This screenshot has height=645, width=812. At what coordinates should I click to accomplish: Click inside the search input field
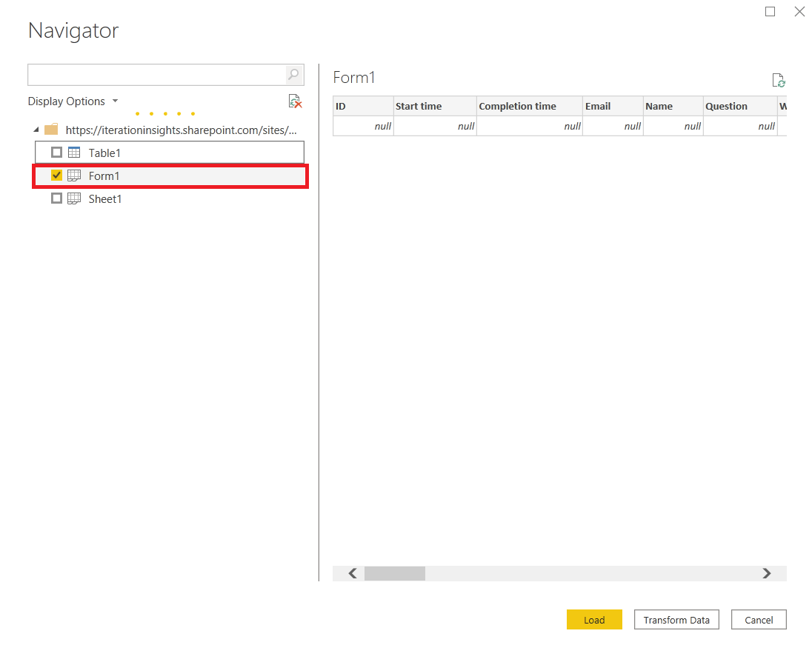click(x=148, y=74)
